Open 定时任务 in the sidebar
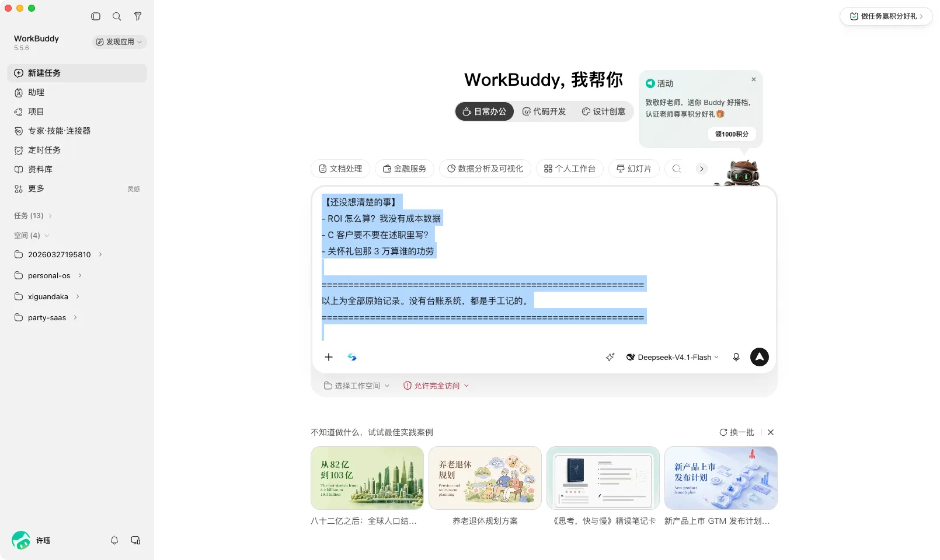This screenshot has height=560, width=940. 77,150
